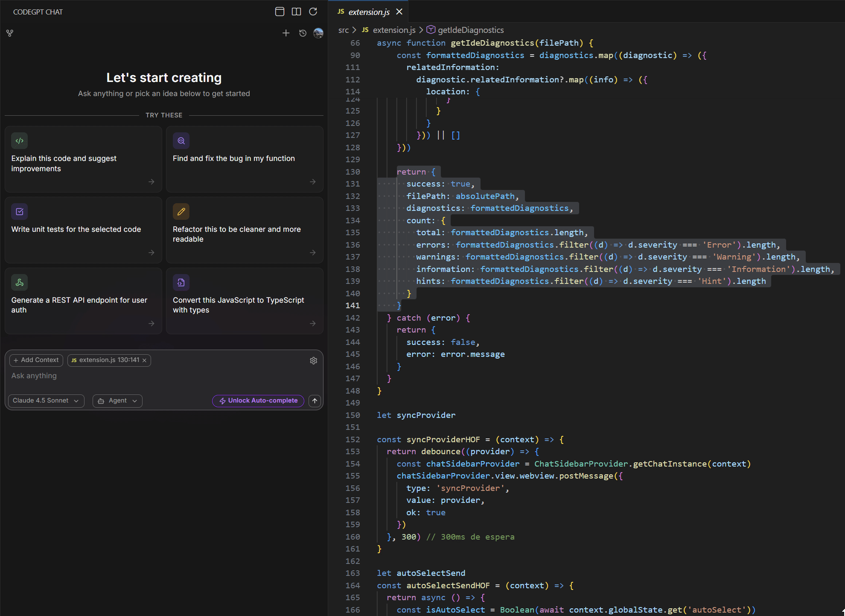Click getIdeDiagnostics breadcrumb symbol

coord(470,30)
